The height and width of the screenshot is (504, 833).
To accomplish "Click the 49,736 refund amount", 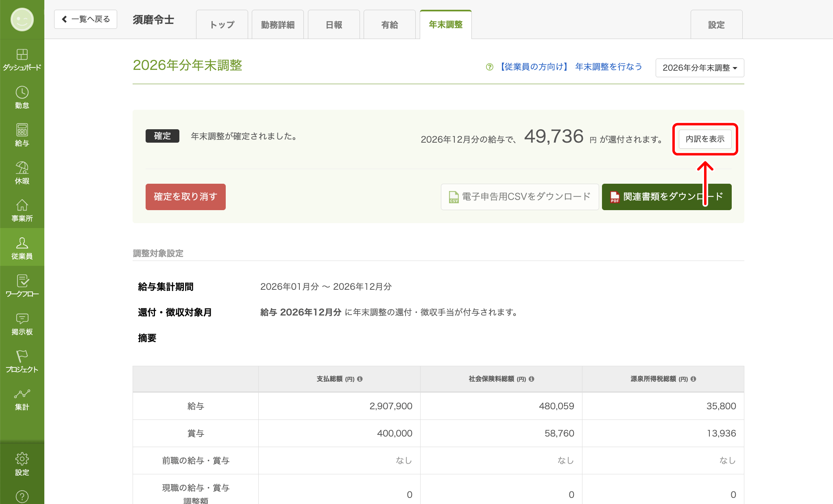I will (554, 137).
